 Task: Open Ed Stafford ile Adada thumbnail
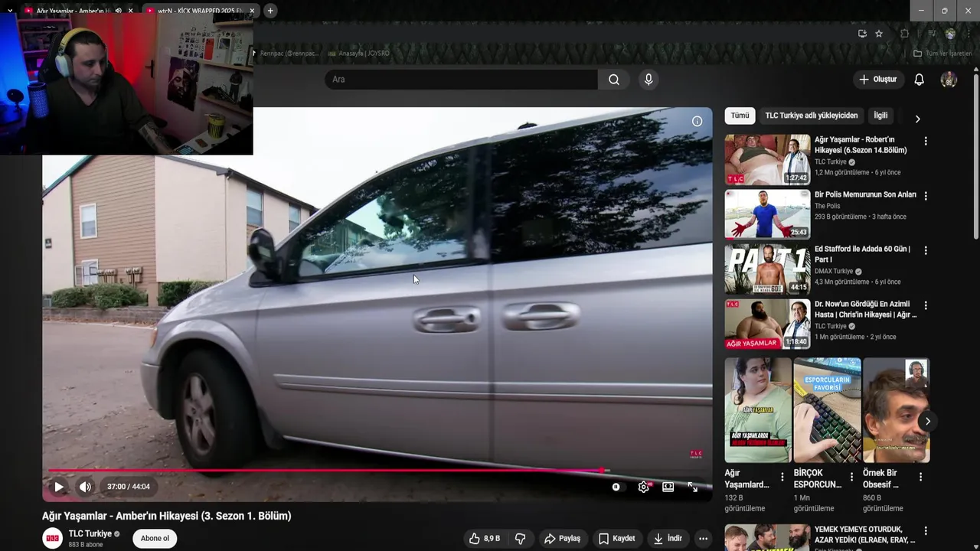(767, 269)
